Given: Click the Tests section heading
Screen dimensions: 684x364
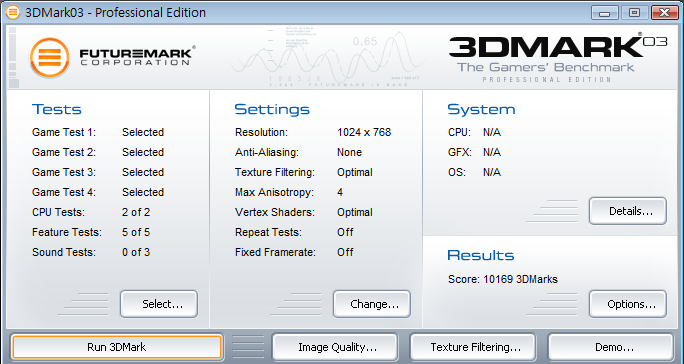Looking at the screenshot, I should (57, 109).
